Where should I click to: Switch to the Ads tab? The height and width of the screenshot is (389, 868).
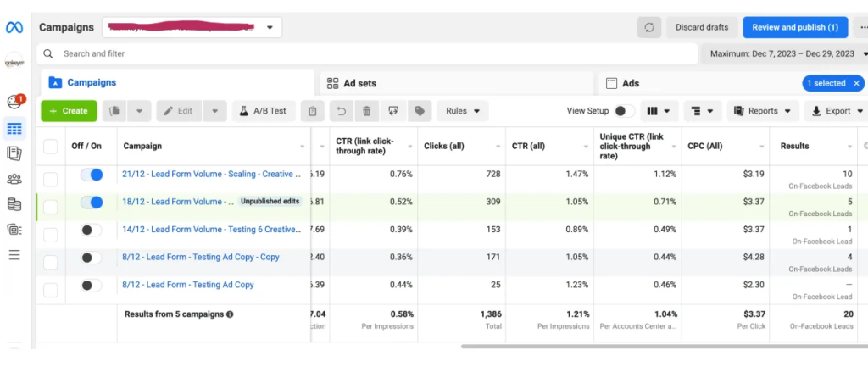(x=631, y=83)
